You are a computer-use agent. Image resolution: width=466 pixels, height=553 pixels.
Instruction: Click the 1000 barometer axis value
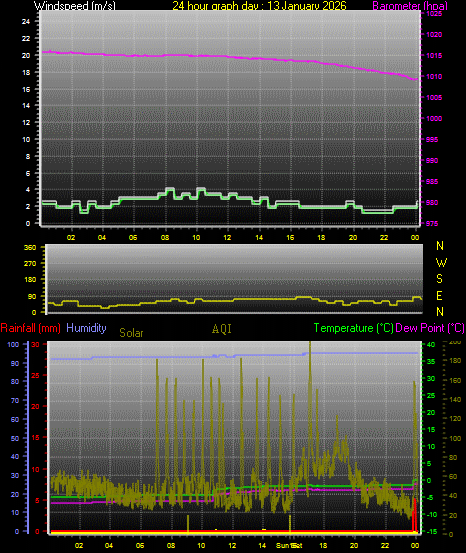434,118
